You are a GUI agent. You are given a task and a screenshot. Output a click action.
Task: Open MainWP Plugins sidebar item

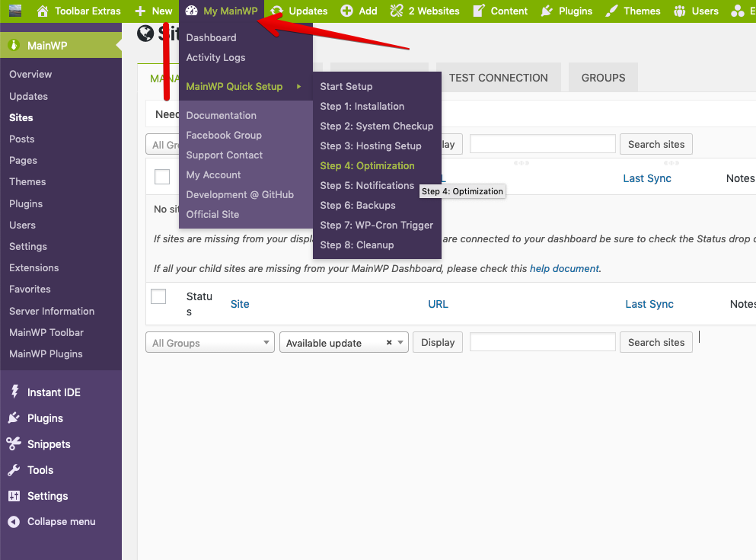[46, 354]
